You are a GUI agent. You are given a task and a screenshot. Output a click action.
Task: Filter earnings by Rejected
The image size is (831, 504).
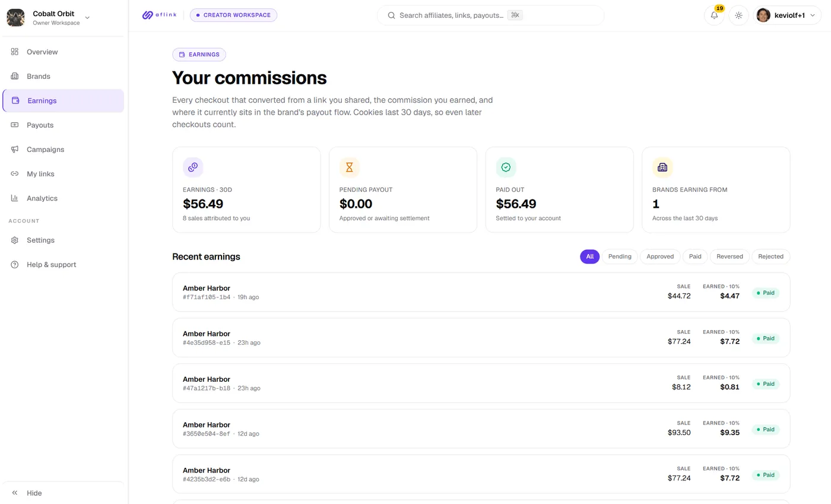tap(770, 256)
